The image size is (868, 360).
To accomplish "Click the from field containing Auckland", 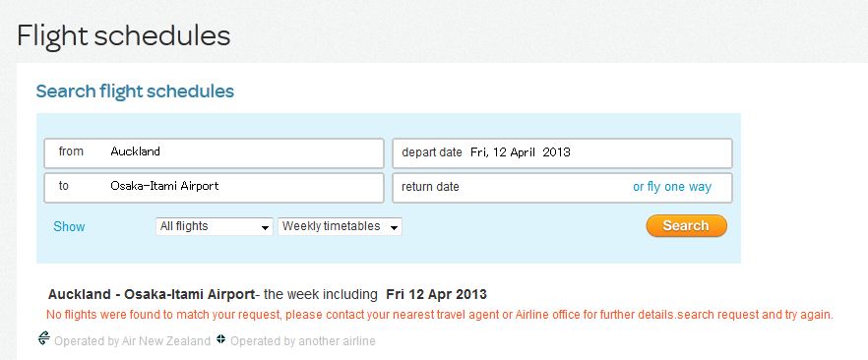I will 214,153.
